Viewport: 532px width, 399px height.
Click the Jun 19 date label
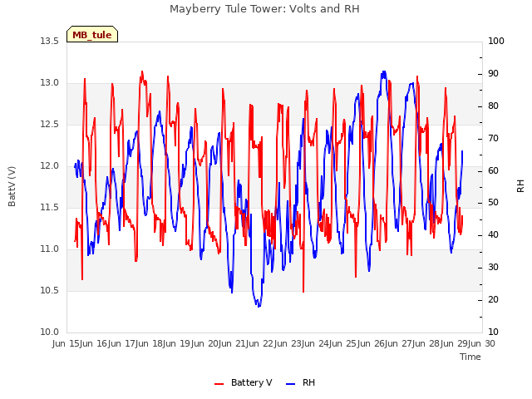click(176, 343)
